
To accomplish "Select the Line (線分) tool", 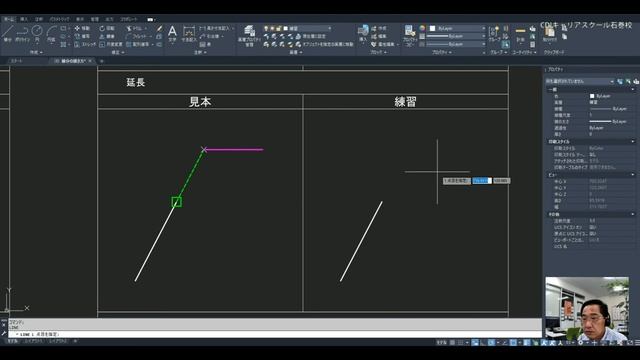I will (8, 33).
